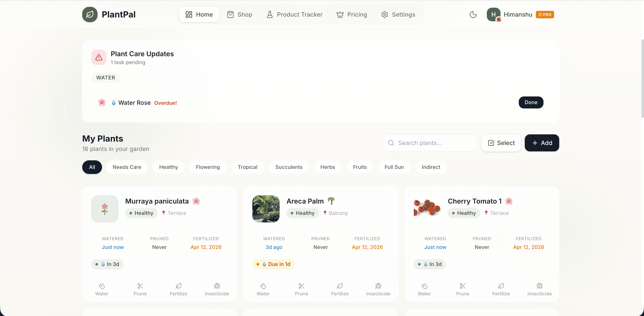Click the red warning alert icon
The image size is (644, 316).
click(99, 57)
